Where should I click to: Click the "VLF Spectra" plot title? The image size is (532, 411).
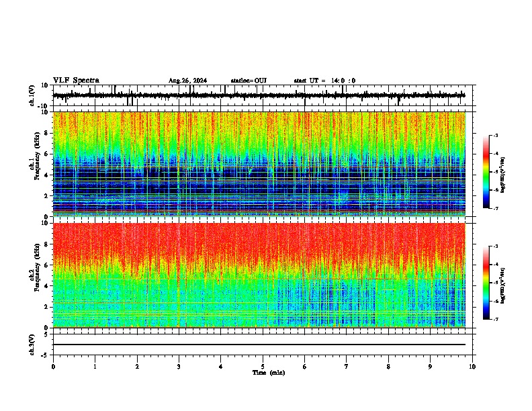(76, 81)
